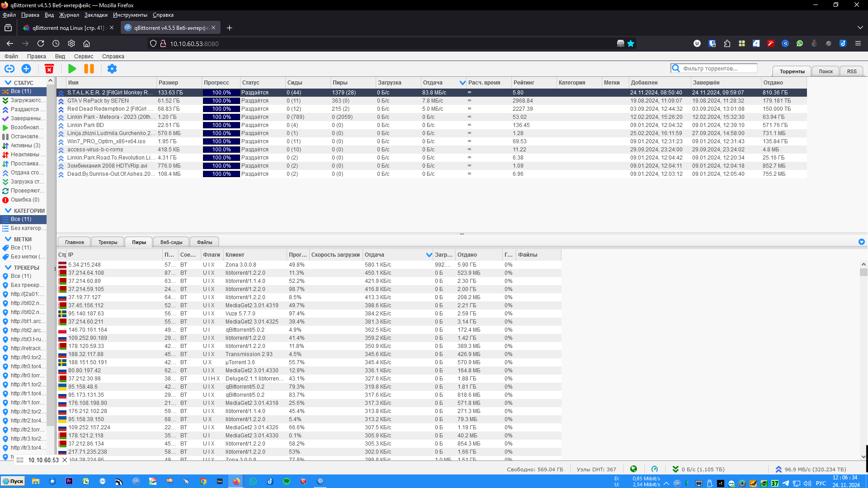Click the green globe connection status icon
The width and height of the screenshot is (868, 488).
[633, 469]
